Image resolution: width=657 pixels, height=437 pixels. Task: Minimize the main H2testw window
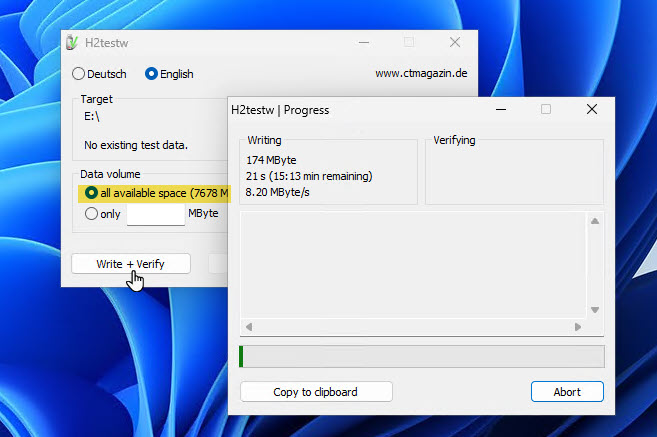click(x=364, y=42)
